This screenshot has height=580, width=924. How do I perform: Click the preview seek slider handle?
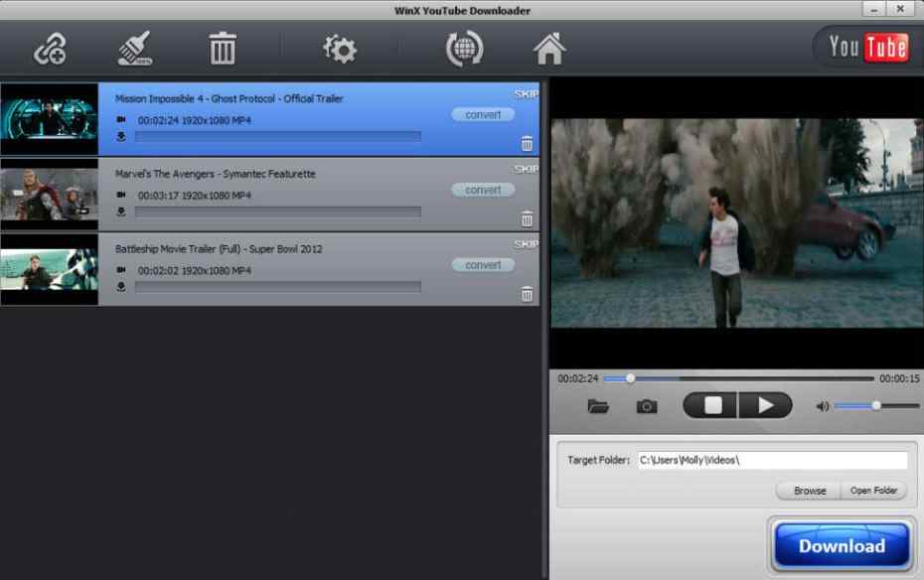630,378
